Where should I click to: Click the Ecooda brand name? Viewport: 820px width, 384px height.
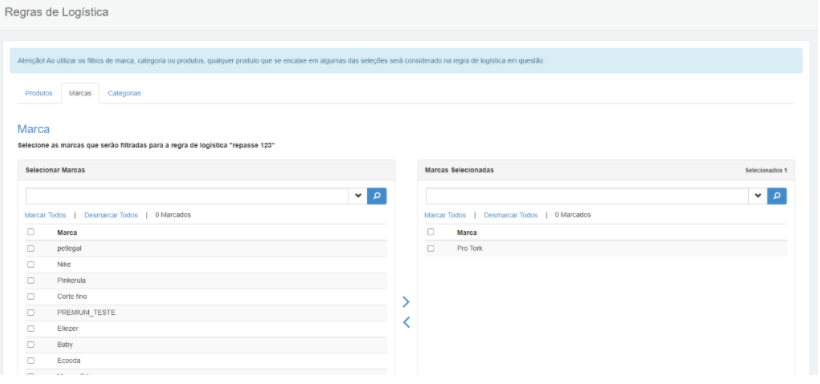point(69,360)
